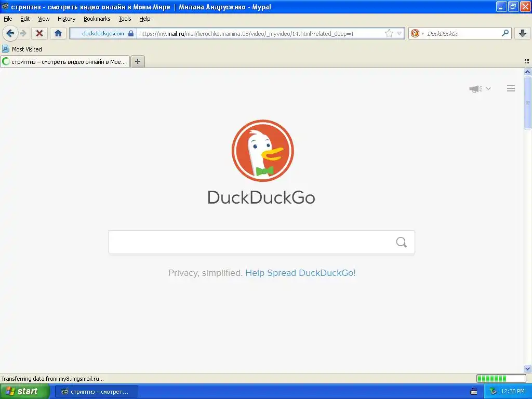
Task: Open the Downloads arrow button
Action: pyautogui.click(x=523, y=33)
